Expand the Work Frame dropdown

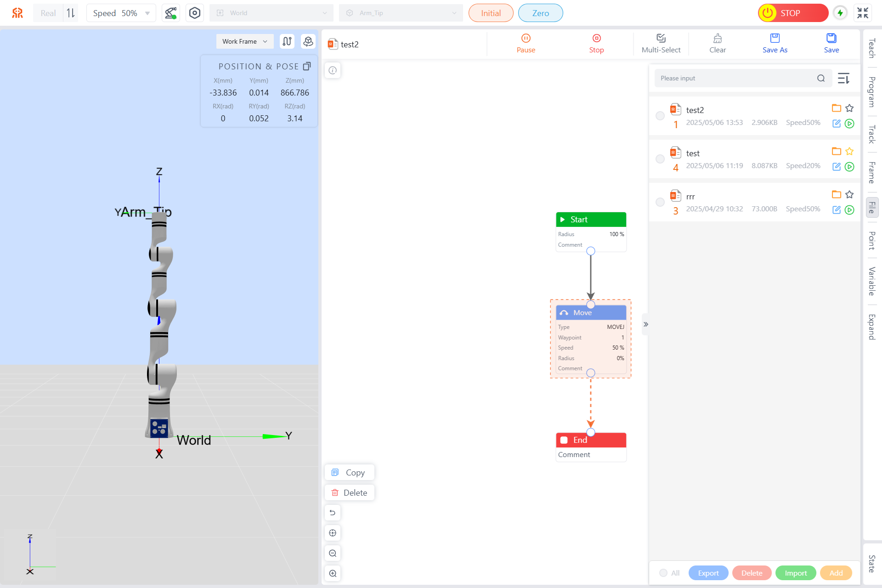(244, 41)
